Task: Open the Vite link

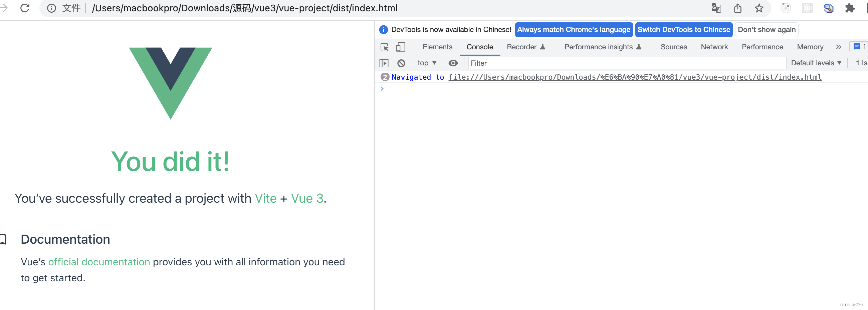Action: pyautogui.click(x=265, y=199)
